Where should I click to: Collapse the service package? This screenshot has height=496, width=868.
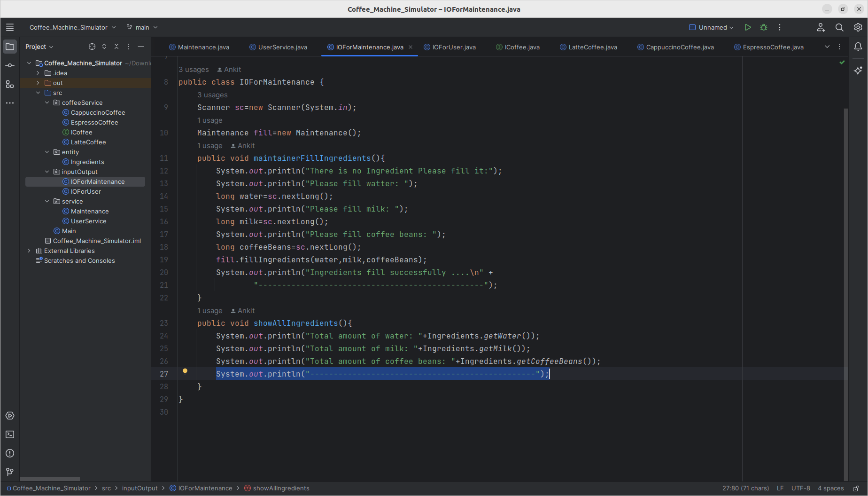coord(47,201)
